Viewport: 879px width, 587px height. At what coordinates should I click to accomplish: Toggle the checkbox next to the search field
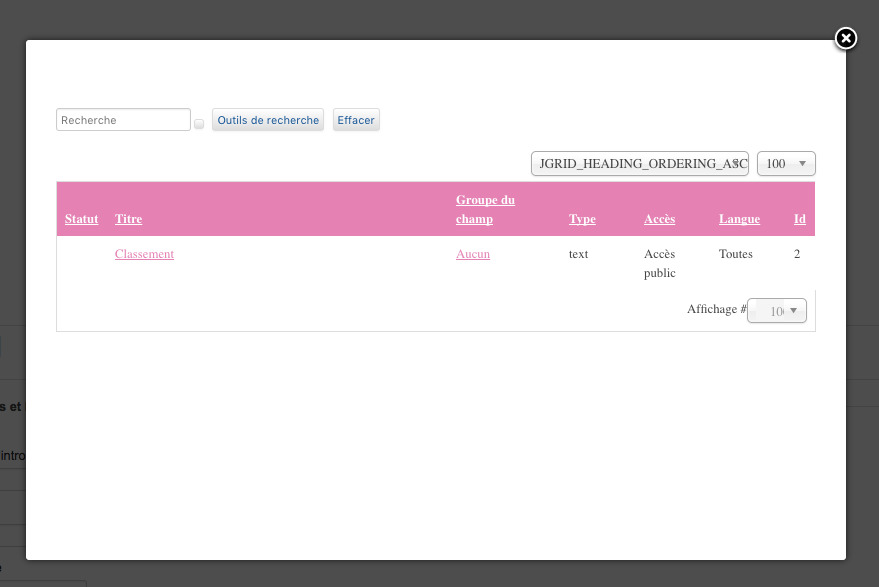(x=199, y=124)
